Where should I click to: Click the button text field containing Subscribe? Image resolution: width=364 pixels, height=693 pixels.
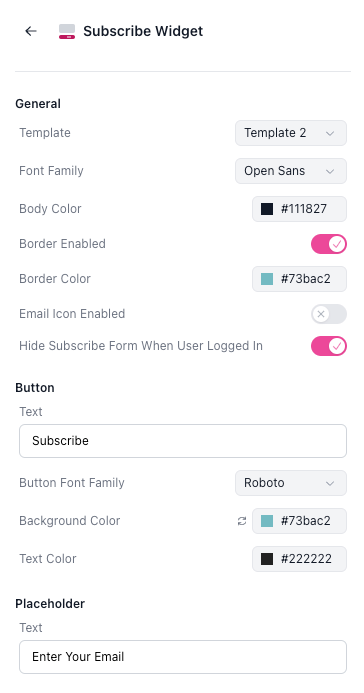click(183, 441)
